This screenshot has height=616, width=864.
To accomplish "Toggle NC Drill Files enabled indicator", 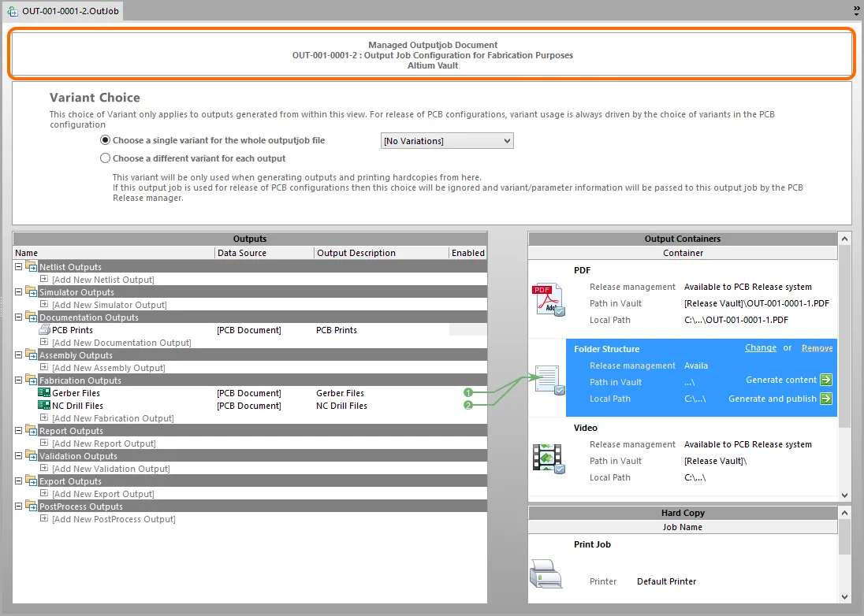I will click(468, 405).
